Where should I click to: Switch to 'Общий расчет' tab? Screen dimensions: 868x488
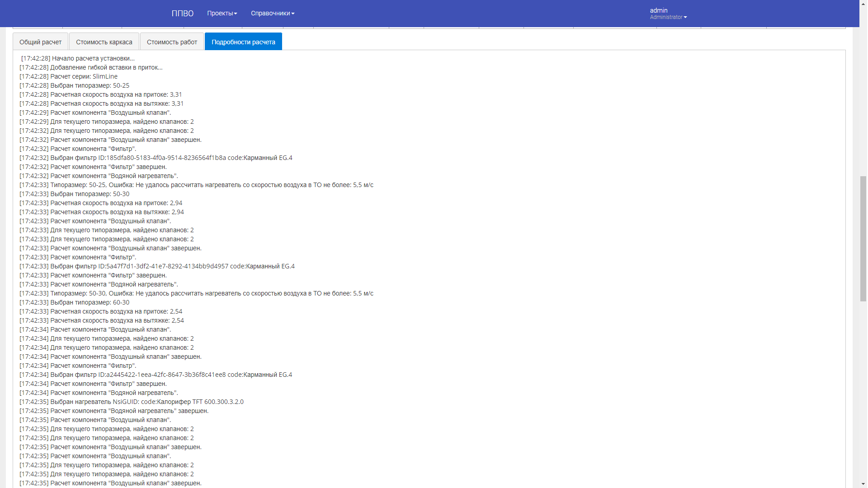(x=41, y=42)
